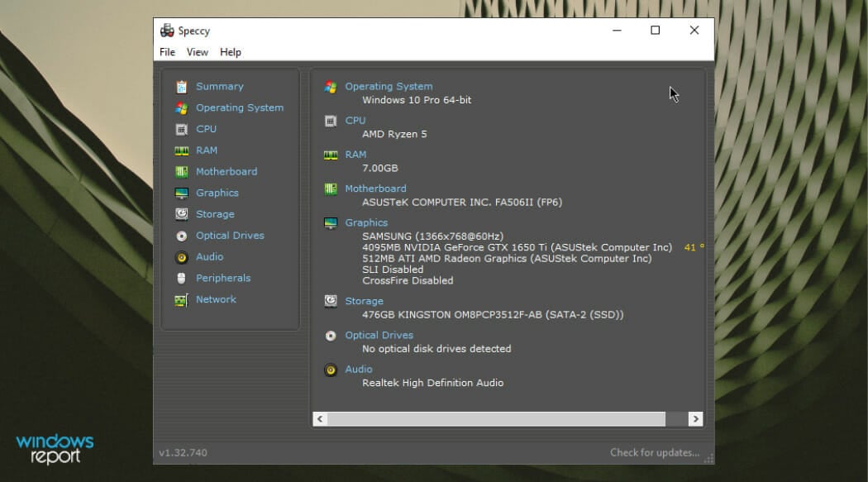
Task: Click the Motherboard heading in summary panel
Action: click(x=375, y=189)
